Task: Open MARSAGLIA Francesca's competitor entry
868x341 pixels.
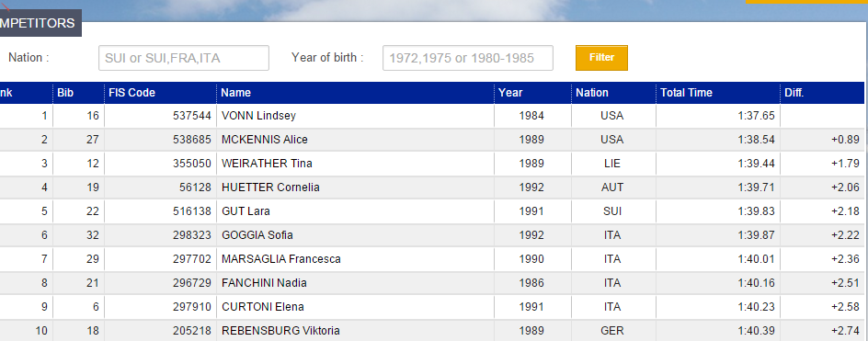Action: point(281,258)
